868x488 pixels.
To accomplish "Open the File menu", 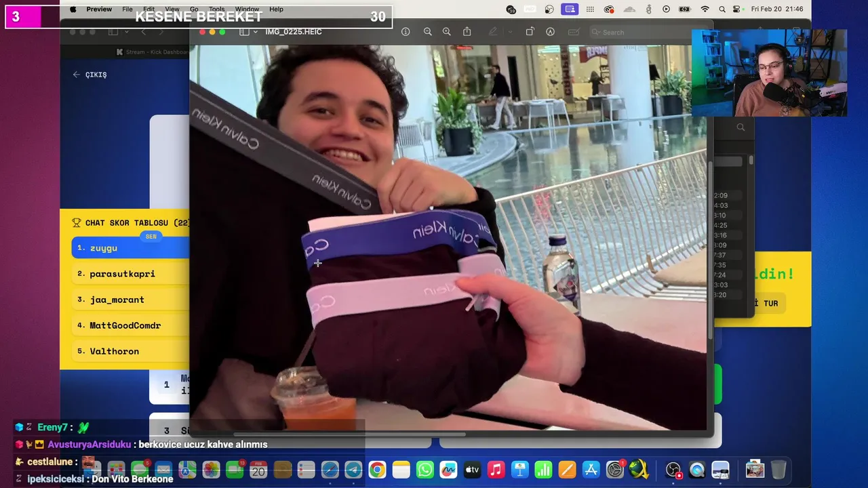I will tap(127, 9).
